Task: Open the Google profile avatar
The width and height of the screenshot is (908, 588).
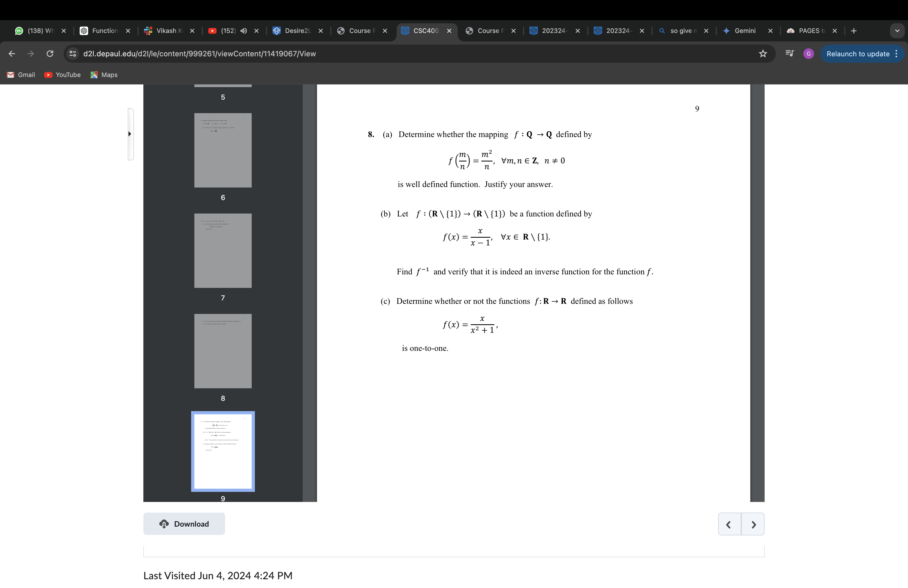Action: pos(808,54)
